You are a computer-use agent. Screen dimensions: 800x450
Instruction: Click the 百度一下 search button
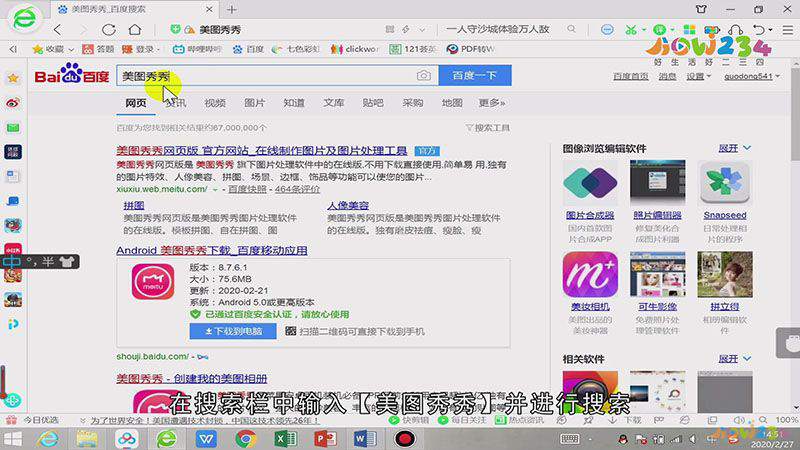(x=475, y=76)
